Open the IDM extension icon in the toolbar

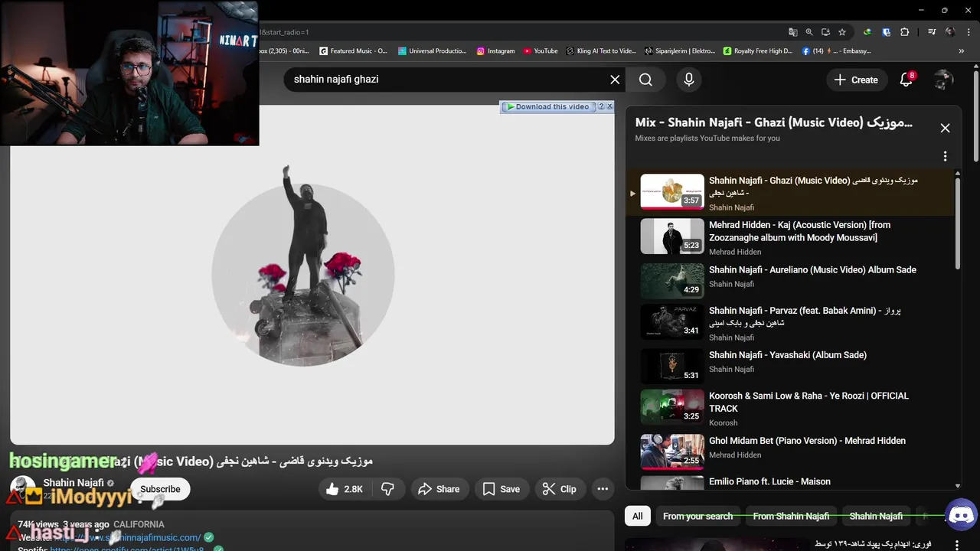tap(867, 32)
